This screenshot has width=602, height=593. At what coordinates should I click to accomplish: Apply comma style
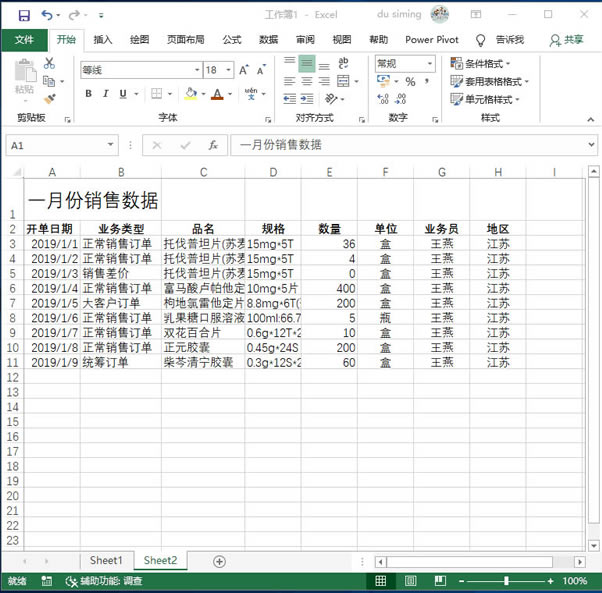point(427,81)
